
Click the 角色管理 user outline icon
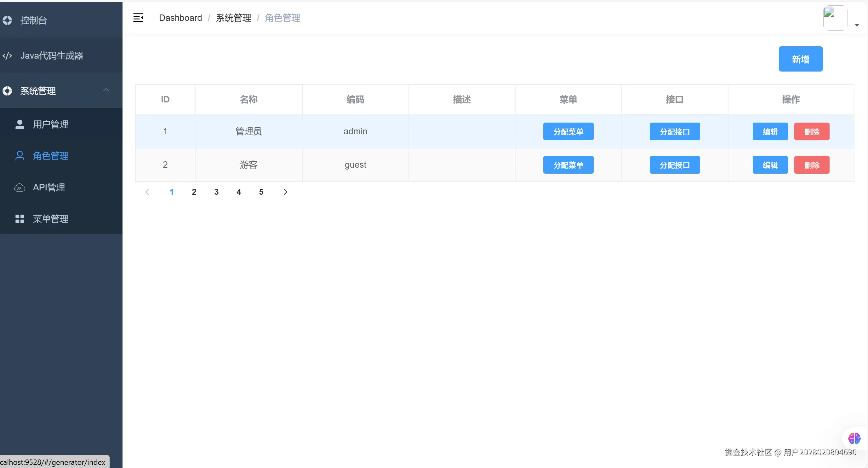[20, 156]
